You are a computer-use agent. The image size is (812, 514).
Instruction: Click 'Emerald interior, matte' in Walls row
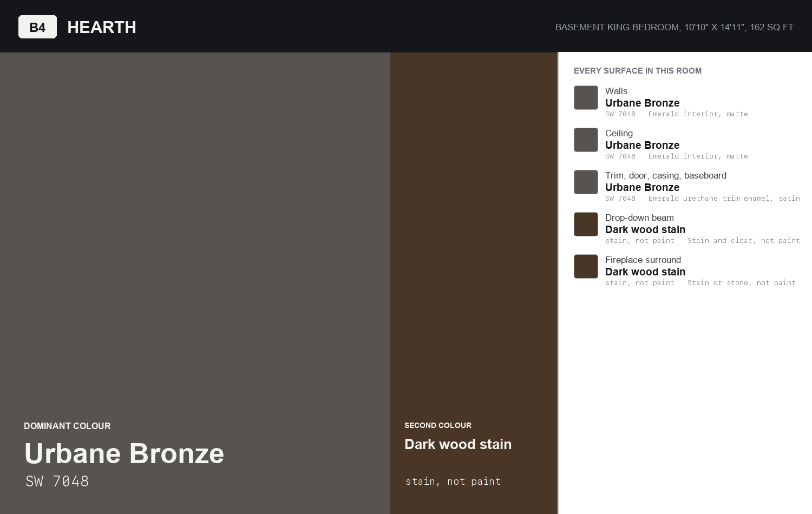[698, 114]
